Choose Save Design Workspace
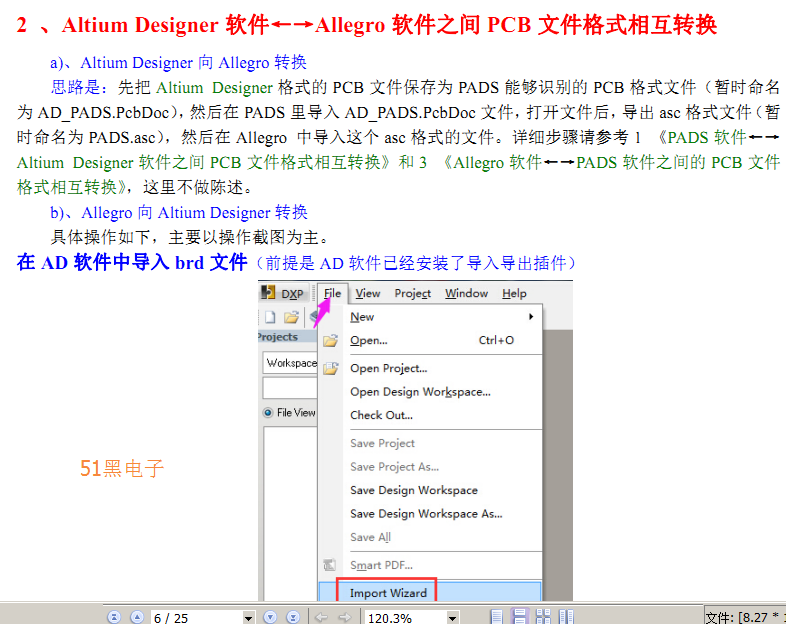 [x=430, y=490]
